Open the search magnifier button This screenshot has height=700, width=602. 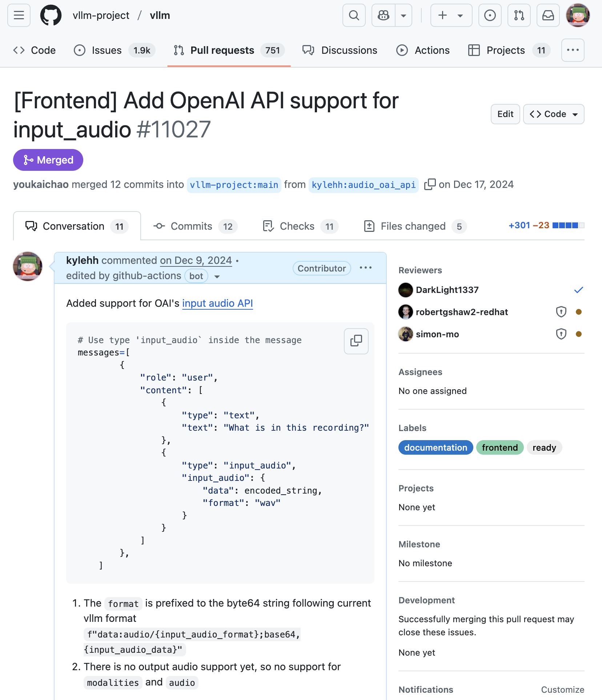pyautogui.click(x=354, y=15)
